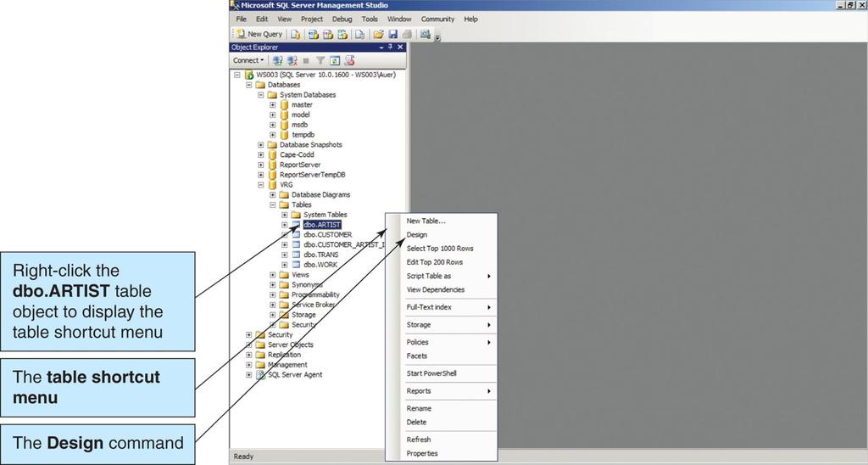
Task: Select the dbo.ARTIST table
Action: 321,225
